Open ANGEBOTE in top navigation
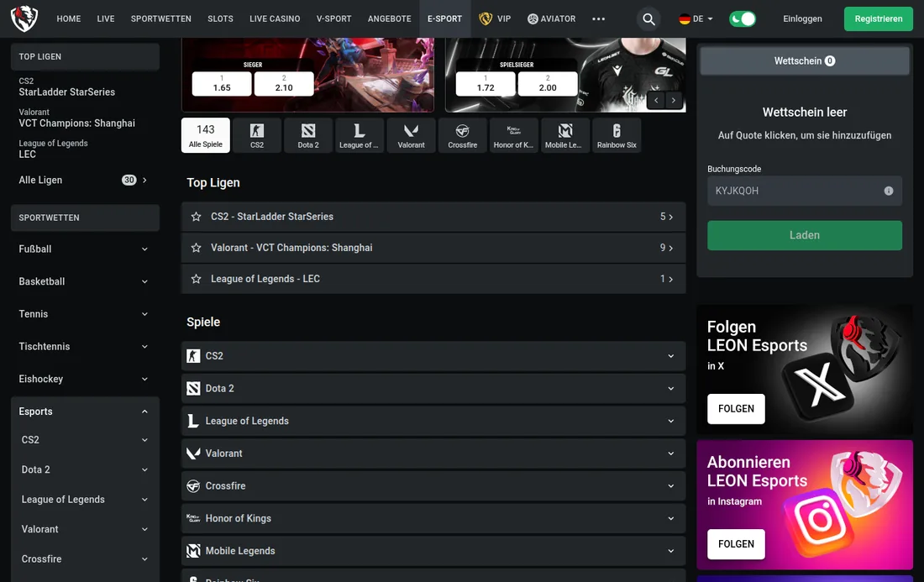Viewport: 924px width, 582px height. point(390,18)
